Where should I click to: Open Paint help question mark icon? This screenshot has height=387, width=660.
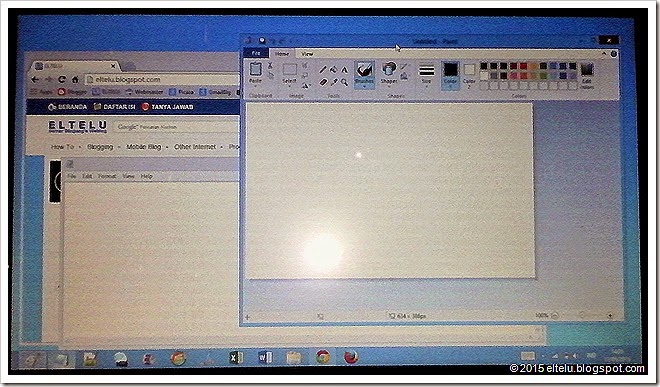(614, 54)
